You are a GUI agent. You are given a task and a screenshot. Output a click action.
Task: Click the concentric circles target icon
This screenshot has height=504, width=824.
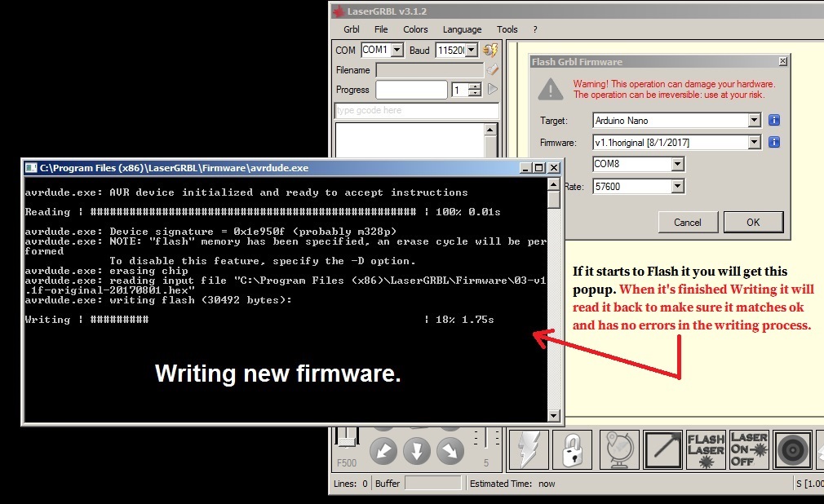(x=792, y=449)
